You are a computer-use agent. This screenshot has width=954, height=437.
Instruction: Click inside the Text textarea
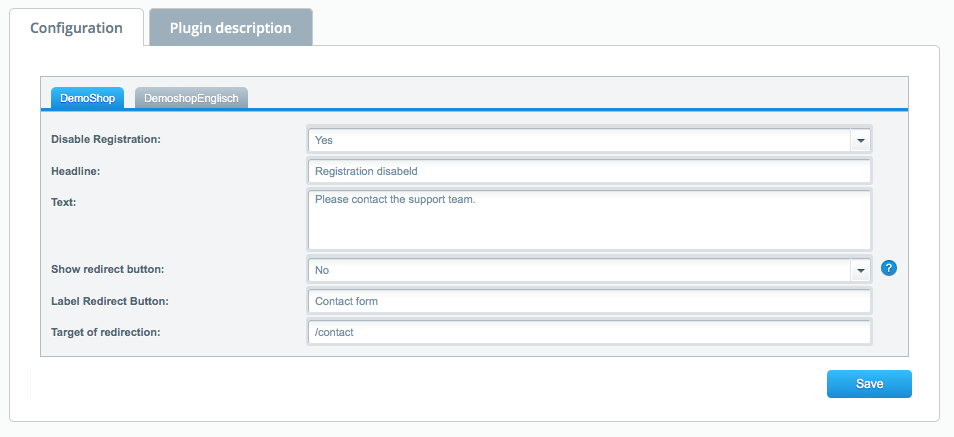[x=589, y=219]
